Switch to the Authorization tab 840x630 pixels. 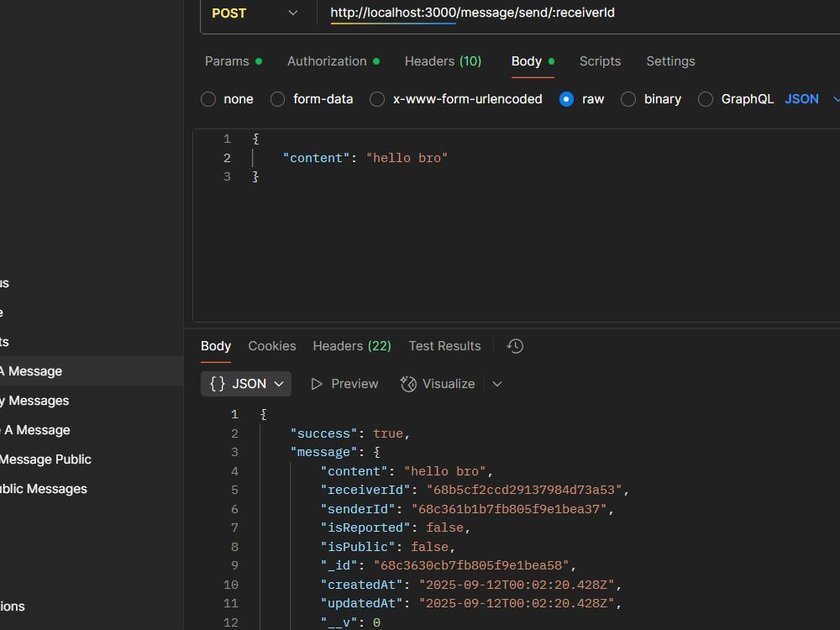333,61
